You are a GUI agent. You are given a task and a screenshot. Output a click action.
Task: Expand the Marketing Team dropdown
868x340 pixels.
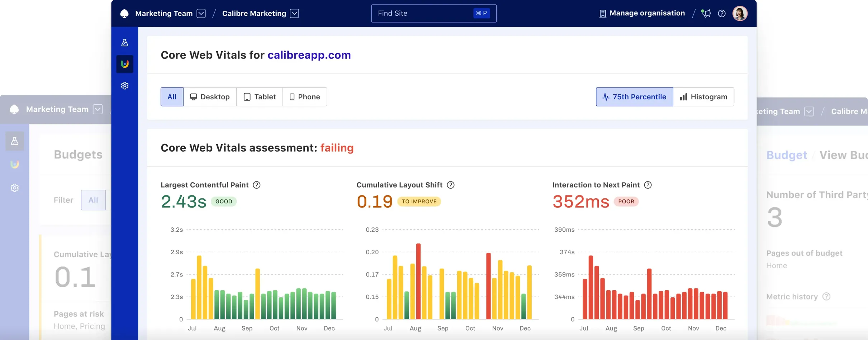(x=201, y=14)
